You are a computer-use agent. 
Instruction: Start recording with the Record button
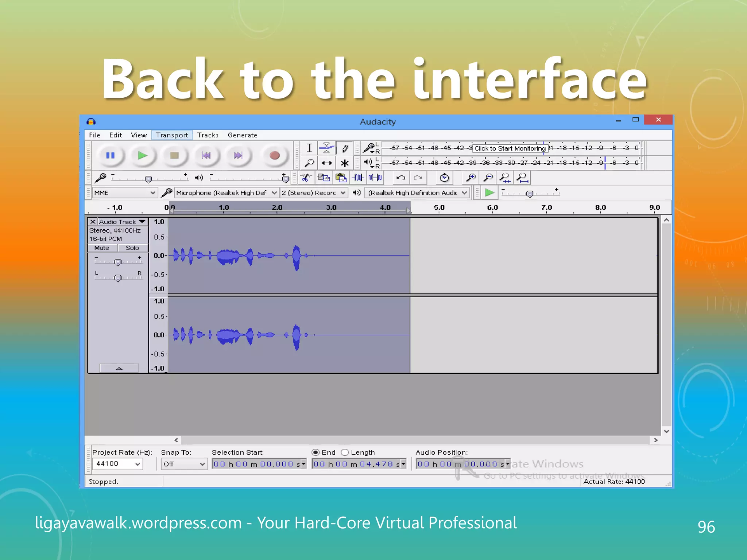coord(275,156)
